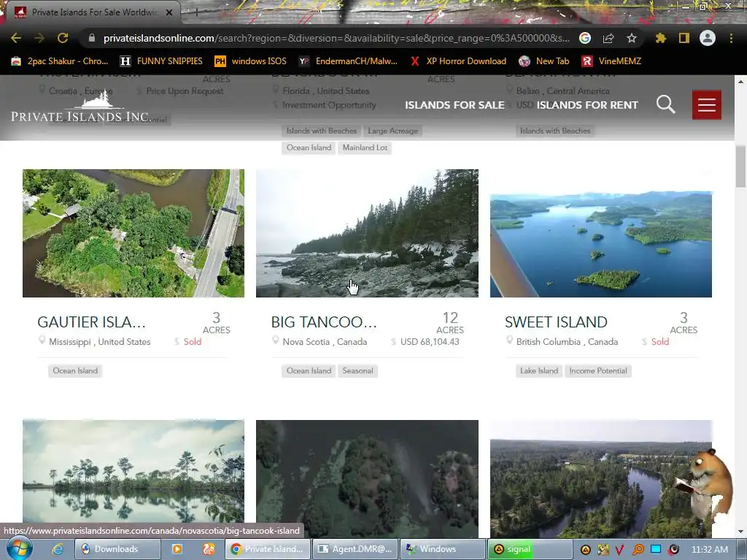Click the magnifier tray icon

coord(638,550)
